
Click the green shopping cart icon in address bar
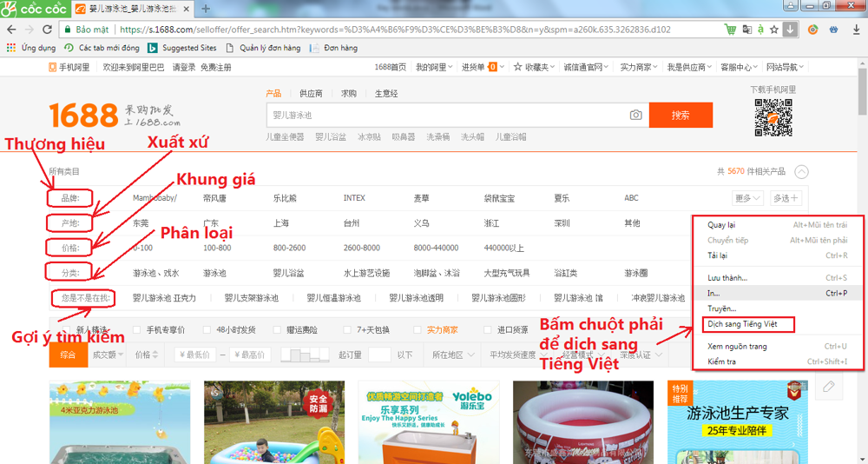731,30
